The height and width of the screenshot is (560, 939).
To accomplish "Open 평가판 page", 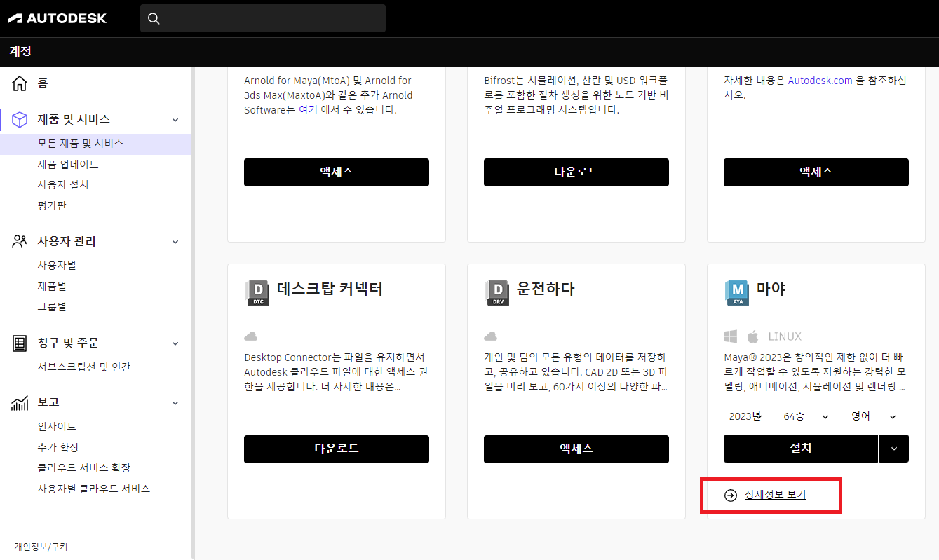I will click(x=52, y=206).
